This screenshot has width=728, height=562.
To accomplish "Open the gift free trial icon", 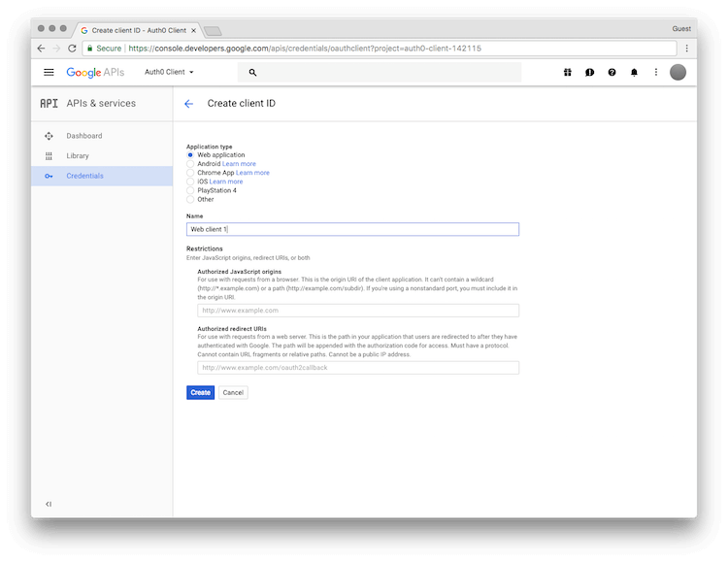I will tap(568, 72).
